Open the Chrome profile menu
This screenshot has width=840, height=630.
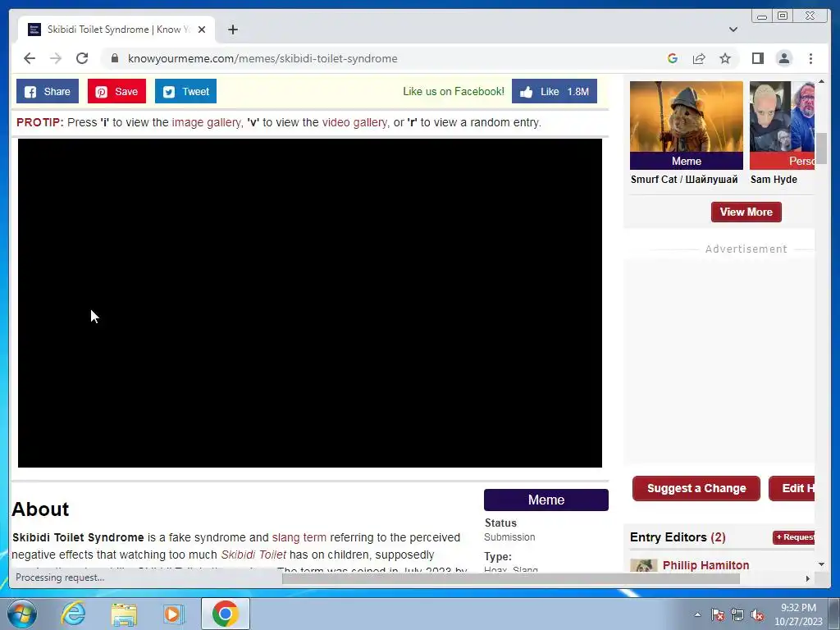tap(783, 58)
